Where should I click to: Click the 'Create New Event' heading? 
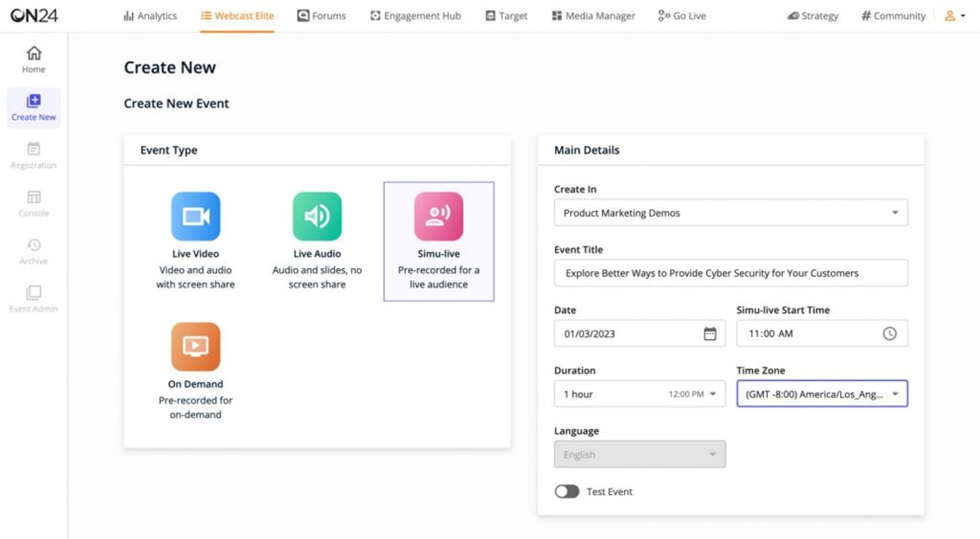point(176,103)
